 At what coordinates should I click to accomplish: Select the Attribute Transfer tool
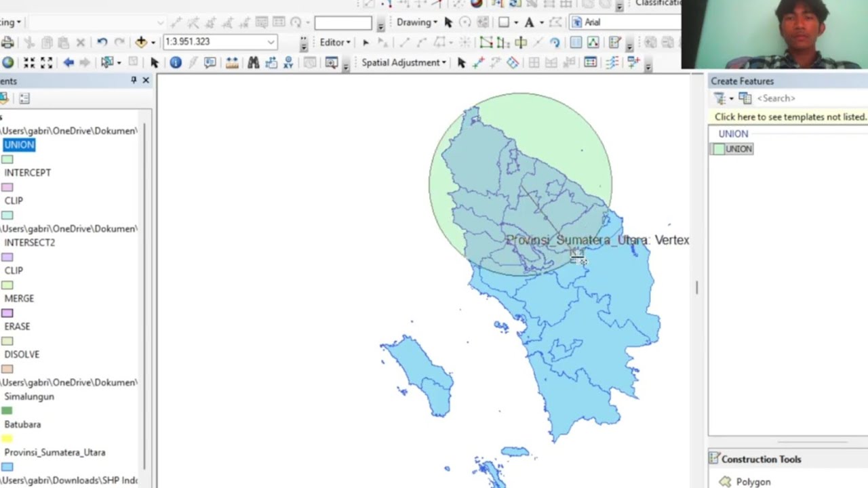click(x=634, y=62)
